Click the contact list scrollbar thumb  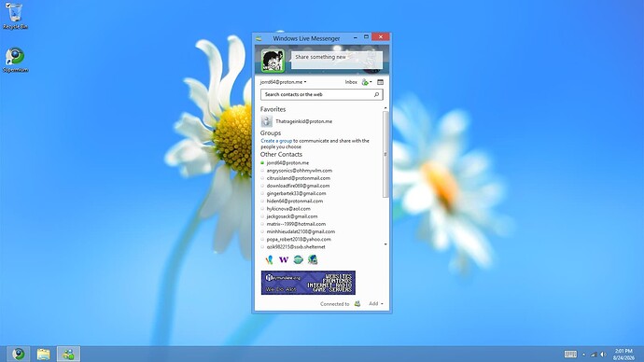(x=385, y=154)
